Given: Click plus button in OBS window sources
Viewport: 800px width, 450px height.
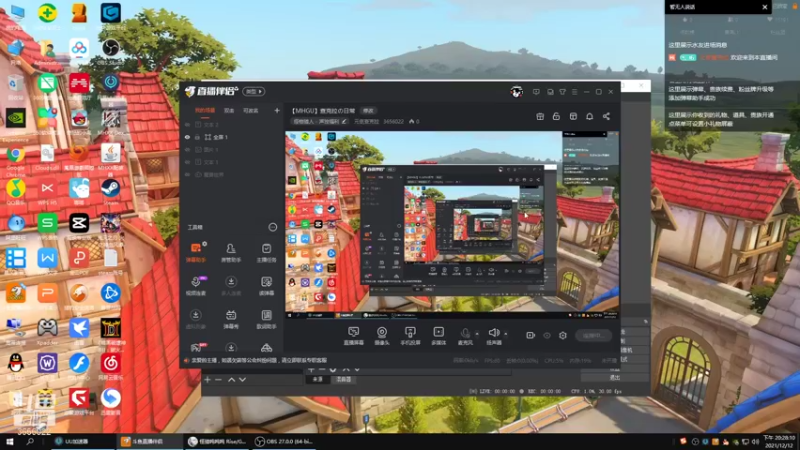Looking at the screenshot, I should [x=207, y=380].
